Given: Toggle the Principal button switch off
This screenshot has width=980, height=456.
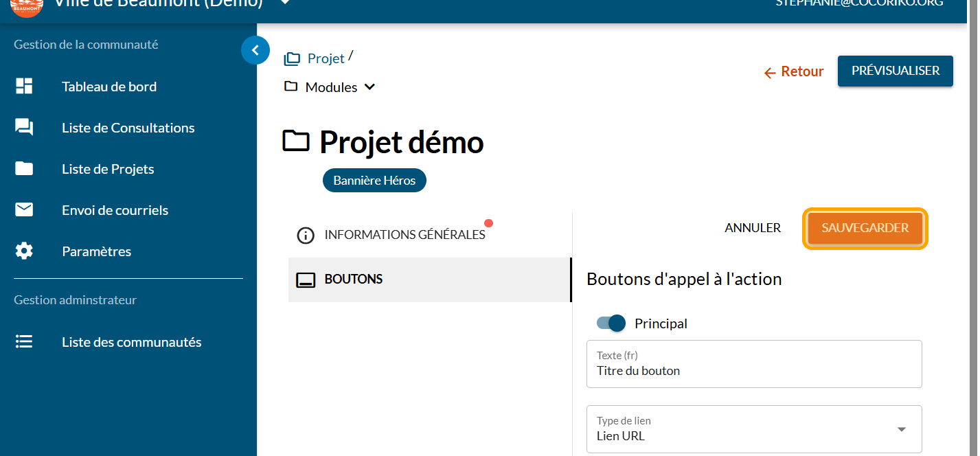Looking at the screenshot, I should tap(611, 323).
